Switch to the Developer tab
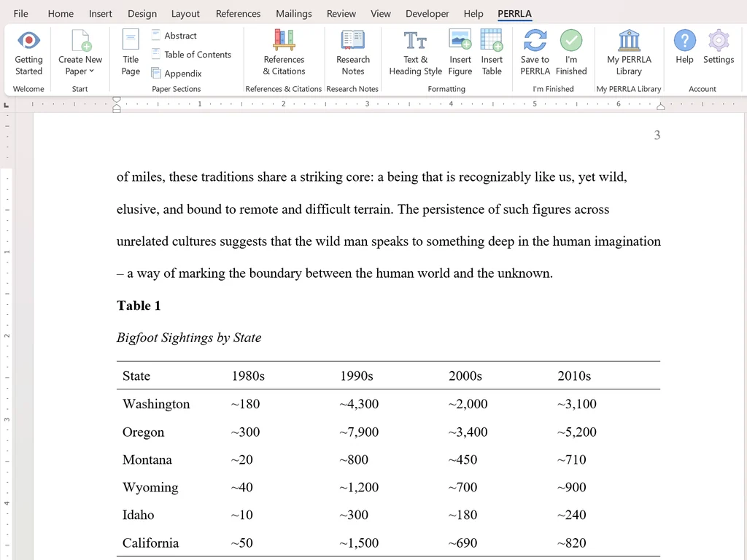 [427, 13]
